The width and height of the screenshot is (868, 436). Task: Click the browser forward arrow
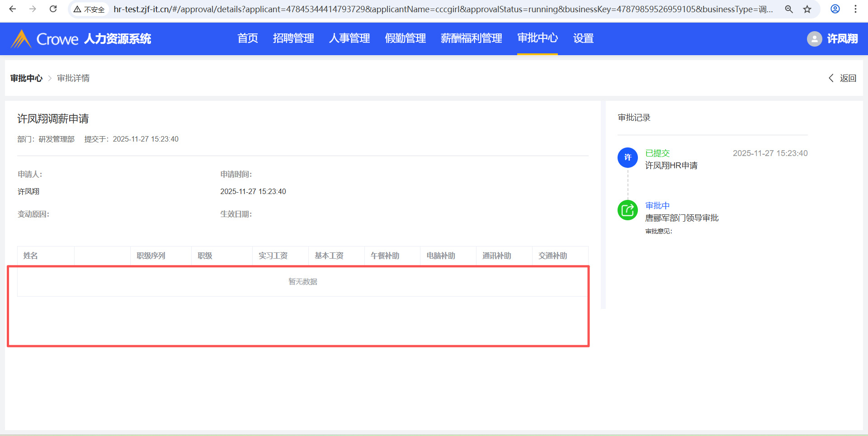(33, 9)
